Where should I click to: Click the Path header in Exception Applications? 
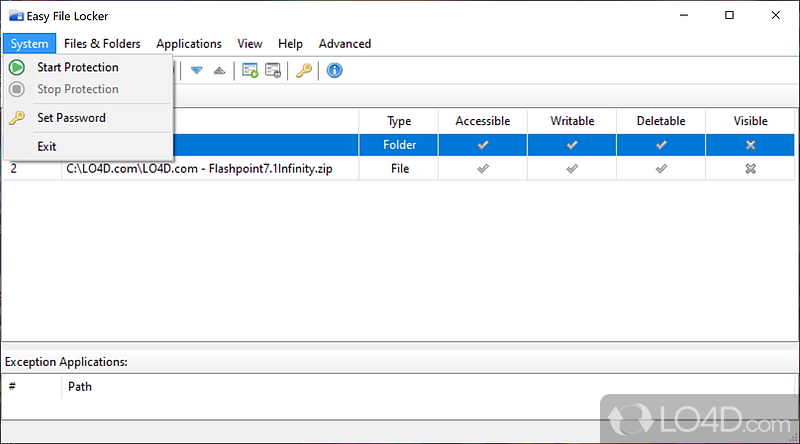(80, 386)
